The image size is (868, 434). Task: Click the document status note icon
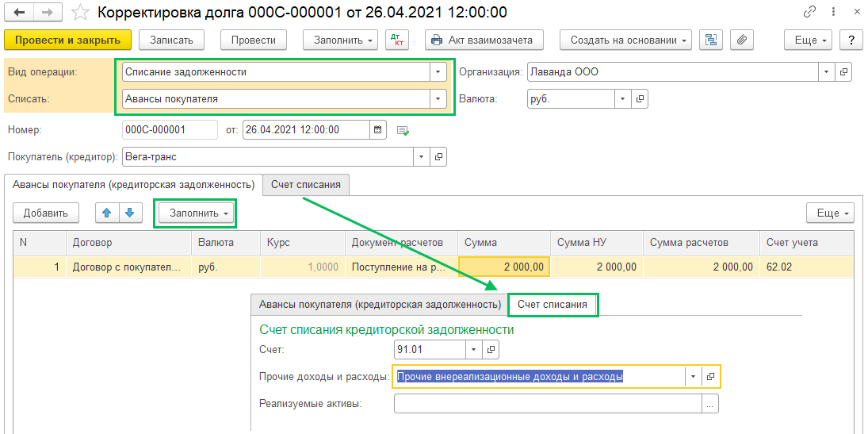[x=403, y=131]
